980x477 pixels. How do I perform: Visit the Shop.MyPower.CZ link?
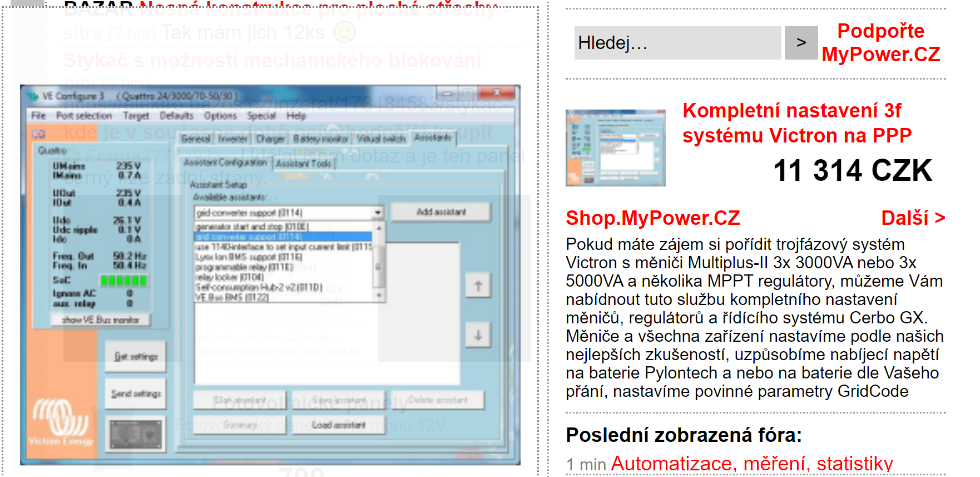point(653,218)
